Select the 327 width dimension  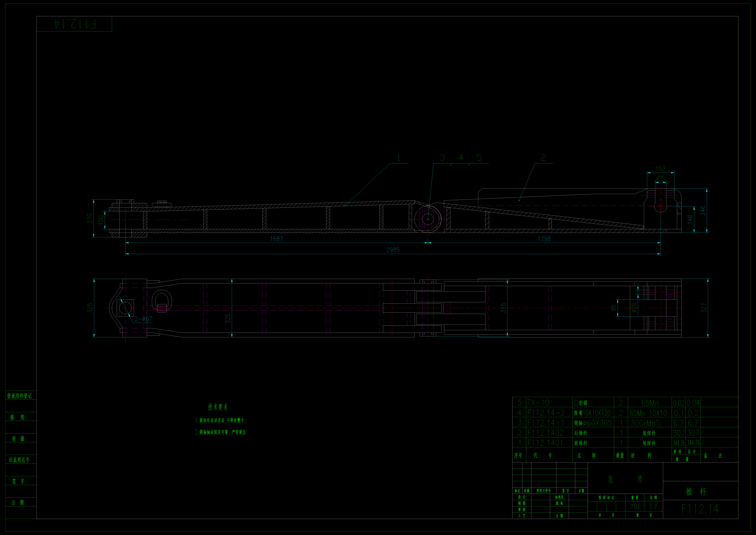pyautogui.click(x=704, y=308)
